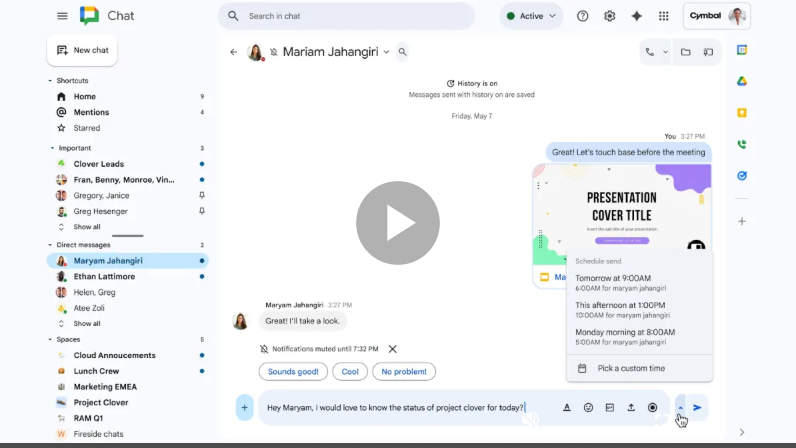Open the schedule send arrow dropdown
Screen dimensions: 796x448
pos(681,408)
